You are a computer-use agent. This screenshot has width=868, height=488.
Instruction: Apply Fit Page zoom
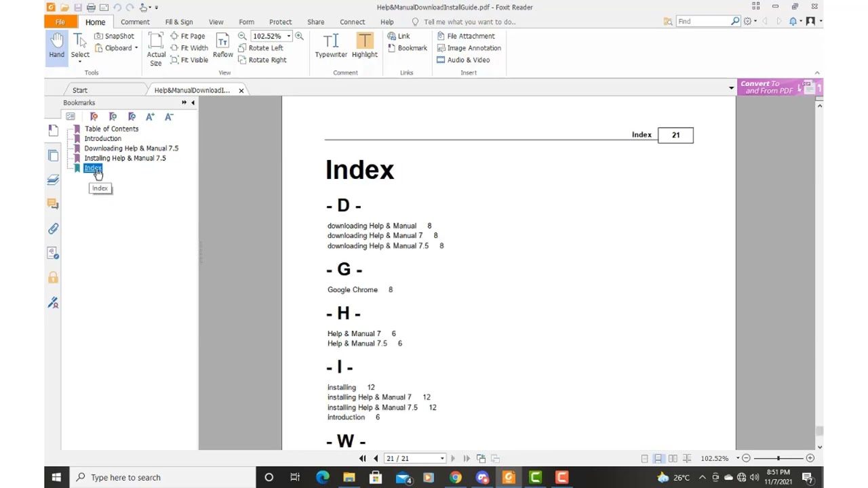[x=188, y=36]
